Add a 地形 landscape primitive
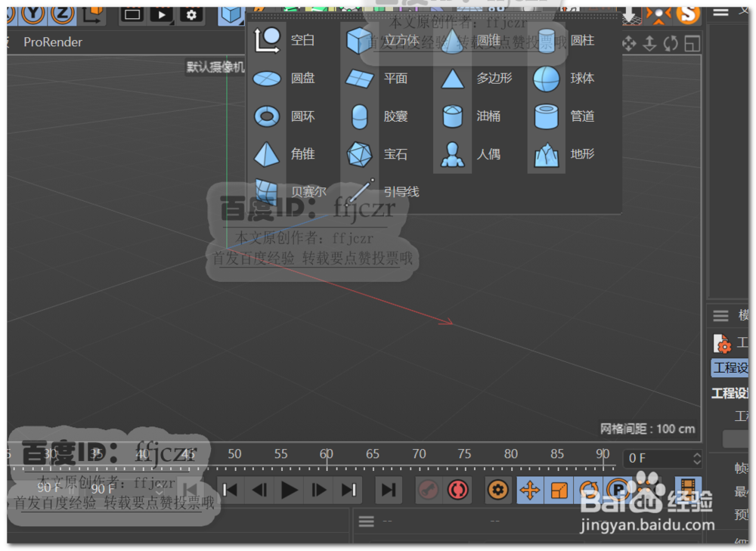 [x=547, y=155]
